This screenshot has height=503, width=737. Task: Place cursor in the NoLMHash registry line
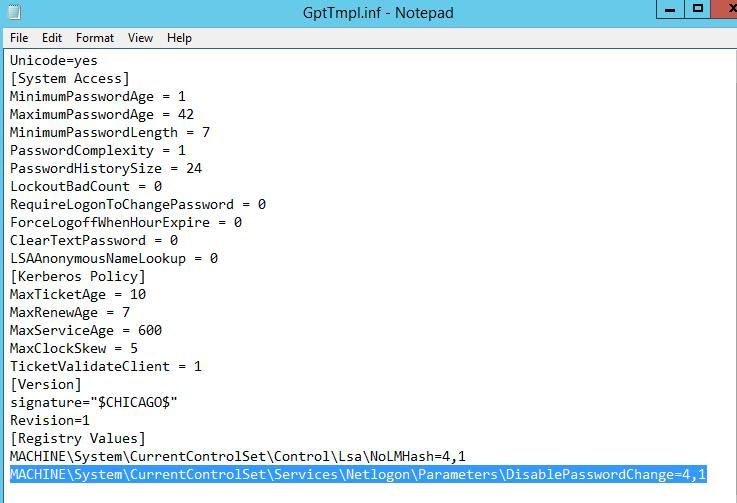click(x=238, y=456)
